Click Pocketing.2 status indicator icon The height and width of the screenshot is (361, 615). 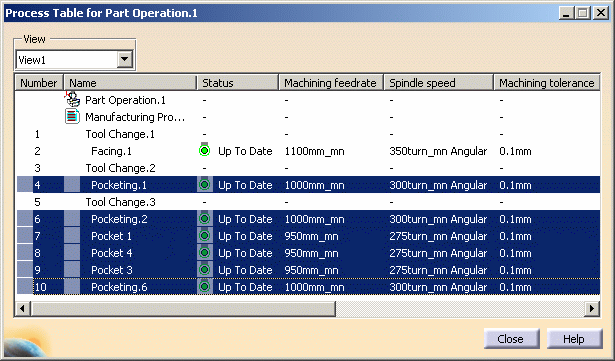[204, 219]
